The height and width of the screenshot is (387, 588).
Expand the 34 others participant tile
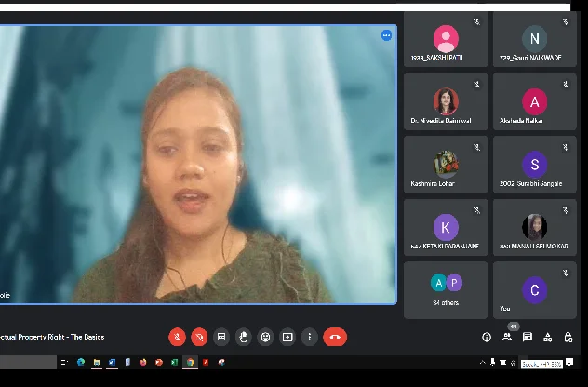pyautogui.click(x=446, y=289)
